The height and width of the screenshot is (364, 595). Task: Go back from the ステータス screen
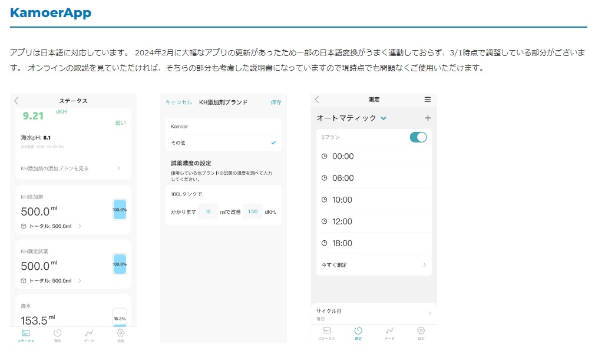[16, 101]
